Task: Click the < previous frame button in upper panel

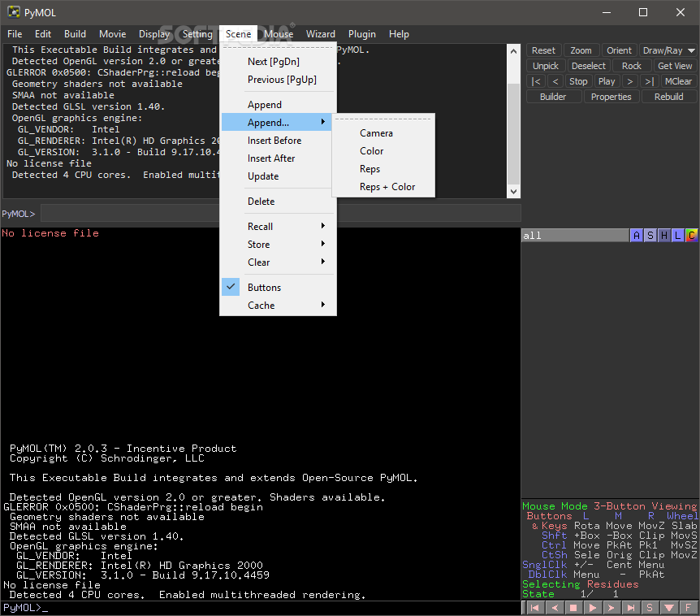Action: [555, 81]
